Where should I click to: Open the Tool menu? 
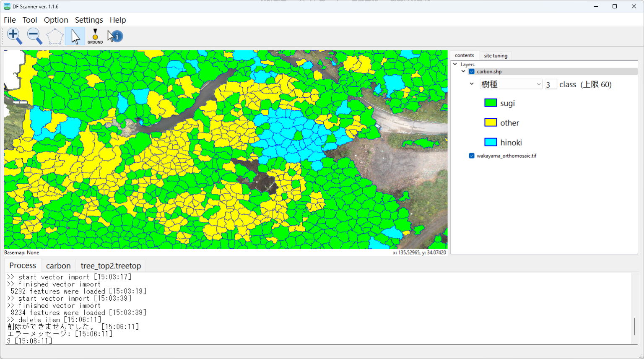[x=30, y=20]
